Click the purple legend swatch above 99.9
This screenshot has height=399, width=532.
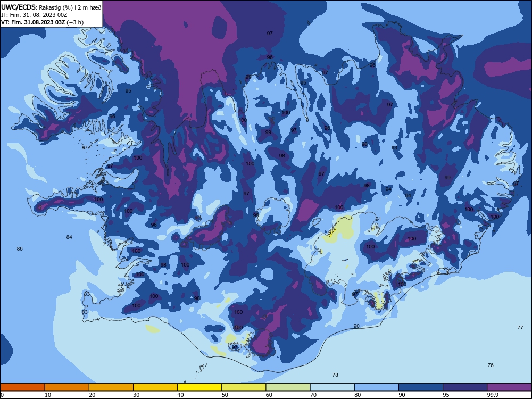coord(509,387)
